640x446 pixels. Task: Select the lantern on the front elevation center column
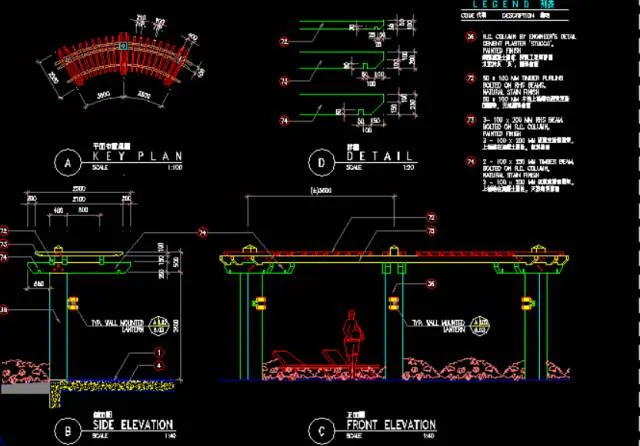(393, 303)
